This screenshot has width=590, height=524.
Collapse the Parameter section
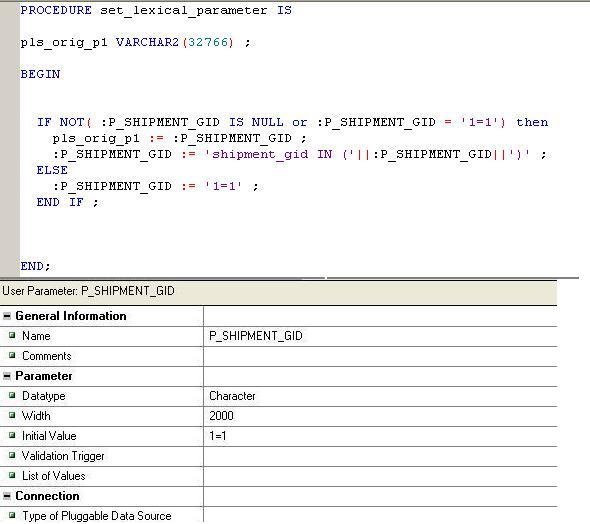[x=7, y=376]
